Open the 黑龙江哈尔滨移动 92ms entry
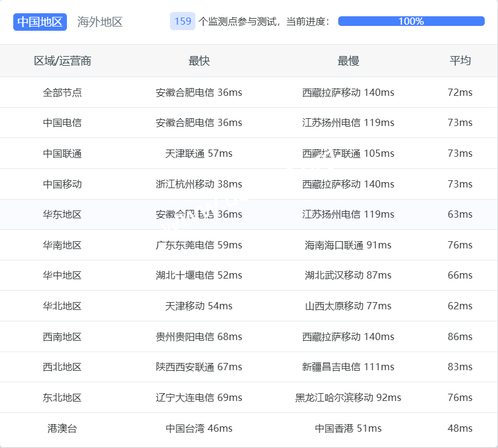The width and height of the screenshot is (498, 448). pyautogui.click(x=348, y=397)
